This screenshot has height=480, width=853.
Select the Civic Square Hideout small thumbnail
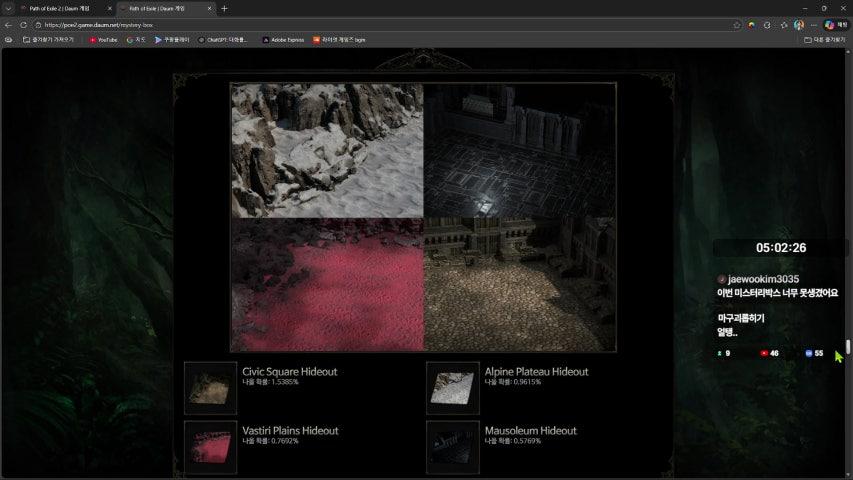211,388
